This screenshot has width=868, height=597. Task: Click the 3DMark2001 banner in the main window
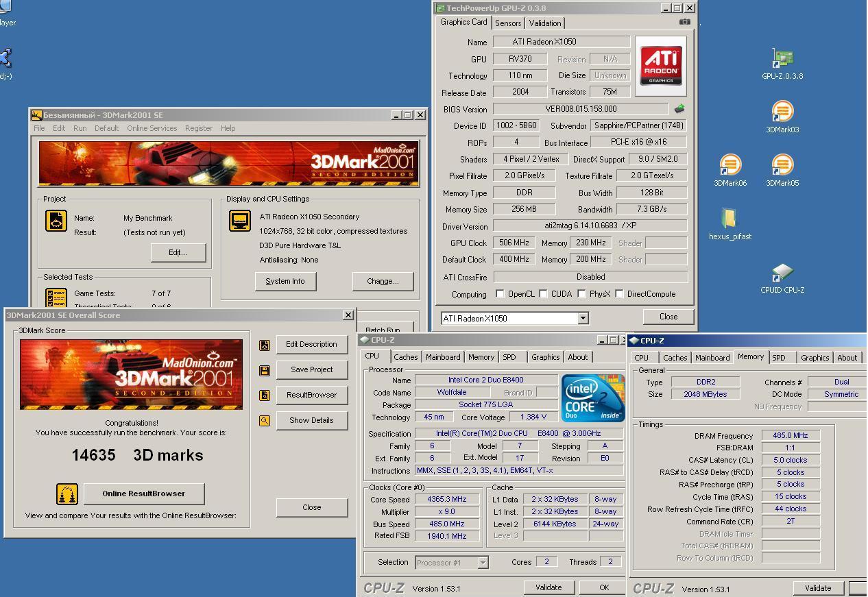pyautogui.click(x=228, y=164)
